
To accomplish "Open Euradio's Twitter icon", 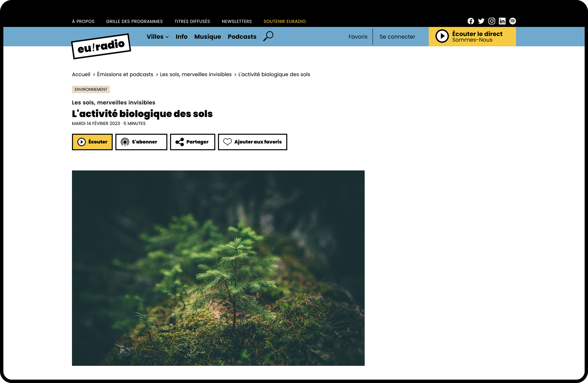I will [x=481, y=21].
